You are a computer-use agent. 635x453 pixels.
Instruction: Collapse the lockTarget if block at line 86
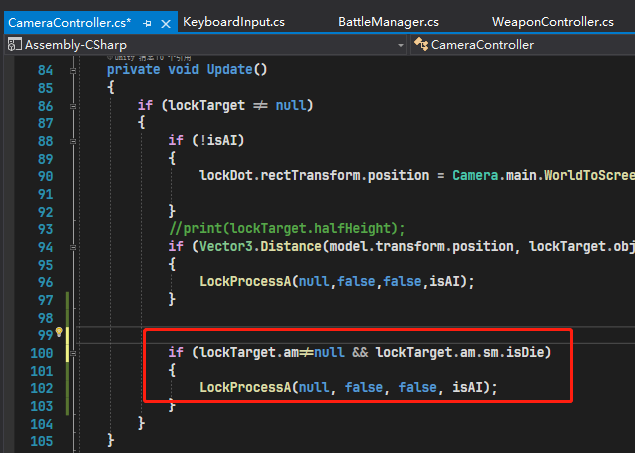tap(73, 106)
